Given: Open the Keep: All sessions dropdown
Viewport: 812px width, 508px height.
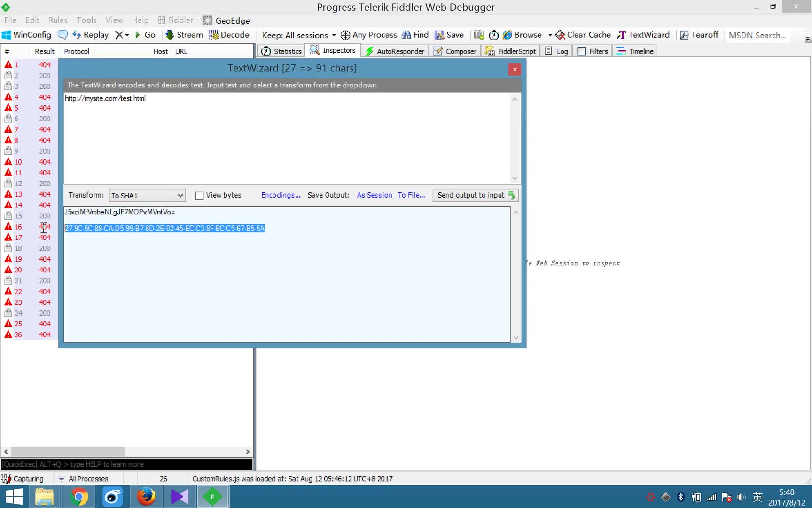Looking at the screenshot, I should point(299,35).
